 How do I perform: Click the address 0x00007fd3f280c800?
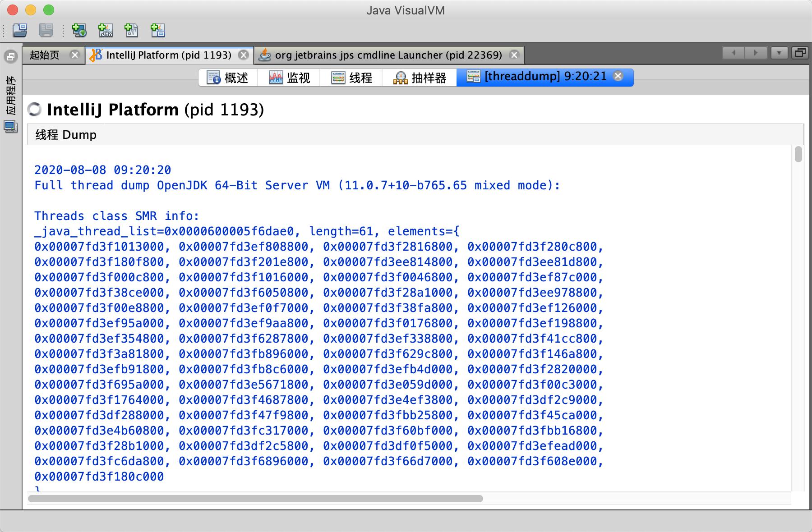point(532,247)
